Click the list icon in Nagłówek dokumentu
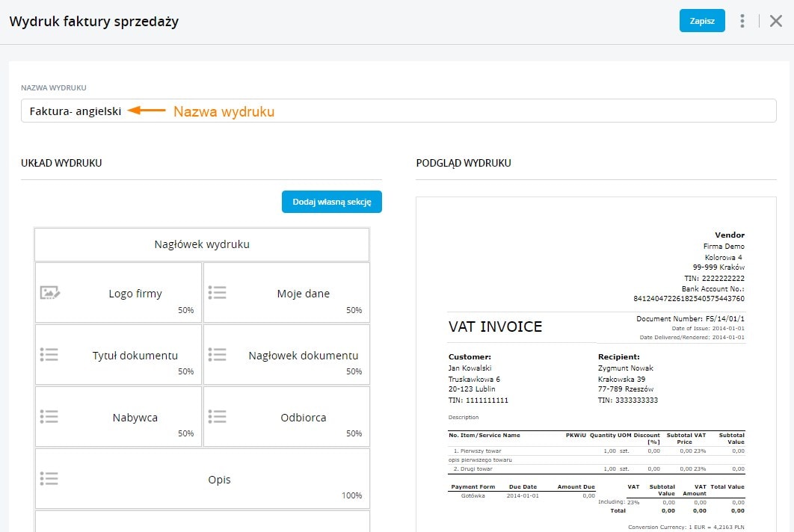Image resolution: width=794 pixels, height=532 pixels. (218, 354)
